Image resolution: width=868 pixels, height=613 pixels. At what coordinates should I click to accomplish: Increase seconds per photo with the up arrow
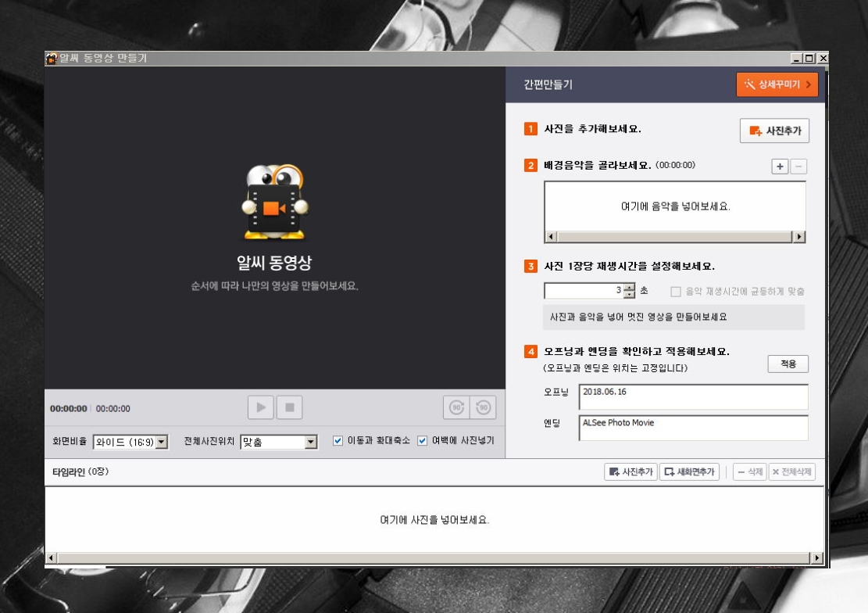click(x=630, y=287)
